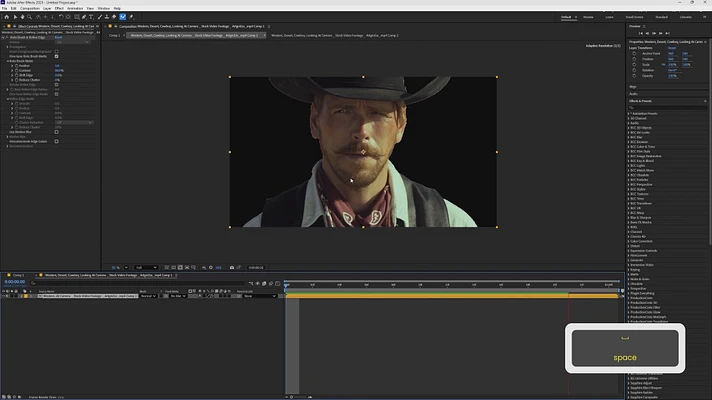Select the Type text tool
712x400 pixels.
(x=91, y=17)
